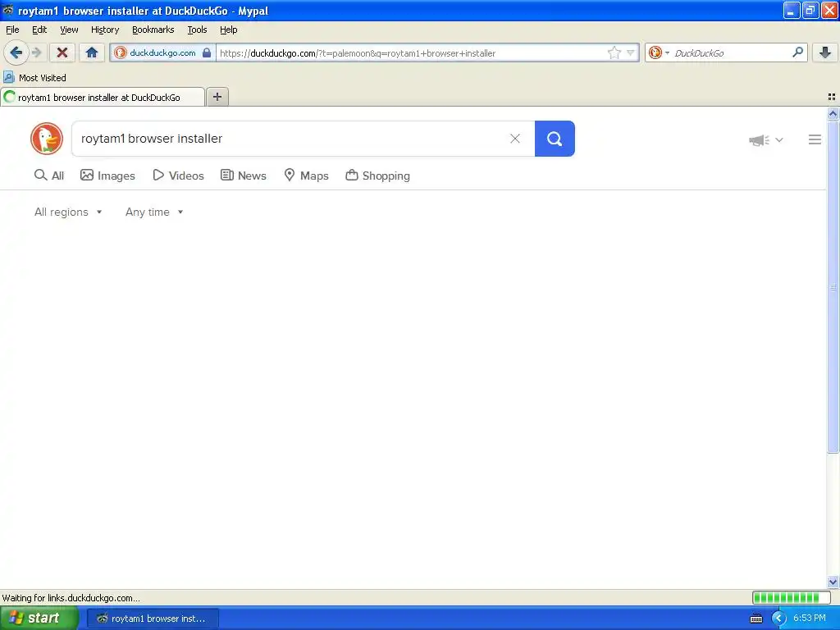Click the search bar magnifier icon

pyautogui.click(x=797, y=52)
